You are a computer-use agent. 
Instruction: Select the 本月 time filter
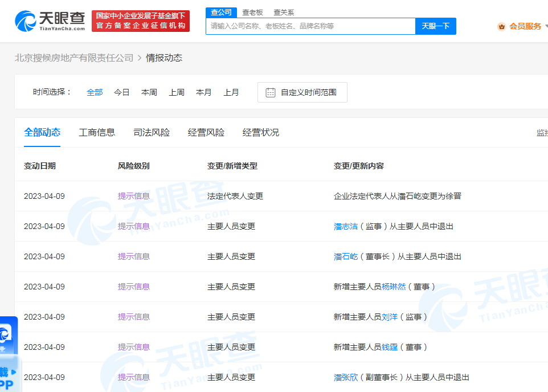[204, 92]
